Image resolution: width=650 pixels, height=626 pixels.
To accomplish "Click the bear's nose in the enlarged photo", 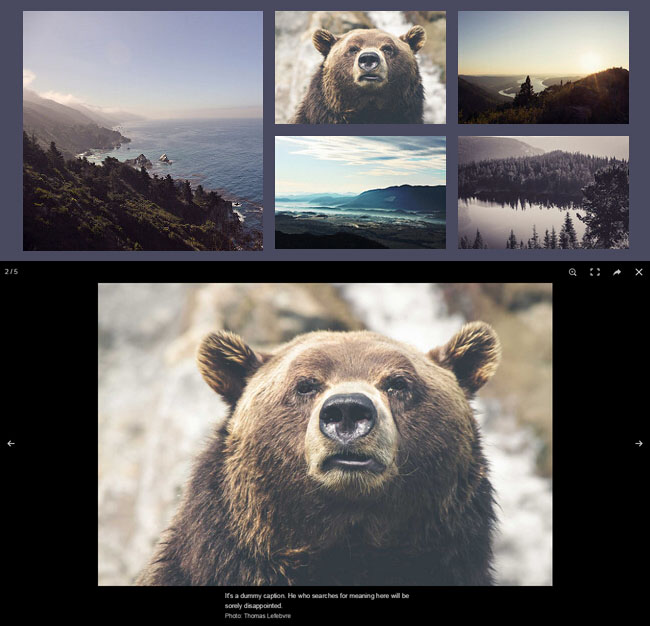I will 348,417.
